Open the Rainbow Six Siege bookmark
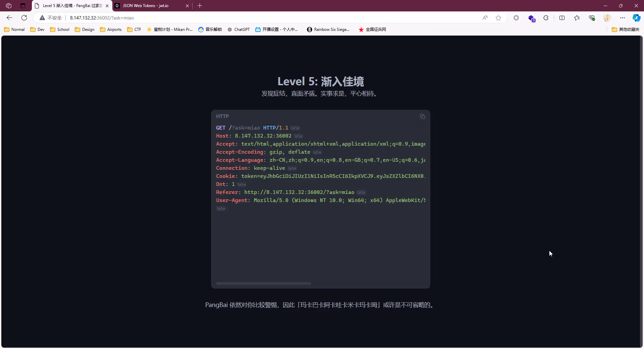644x349 pixels. (x=328, y=30)
